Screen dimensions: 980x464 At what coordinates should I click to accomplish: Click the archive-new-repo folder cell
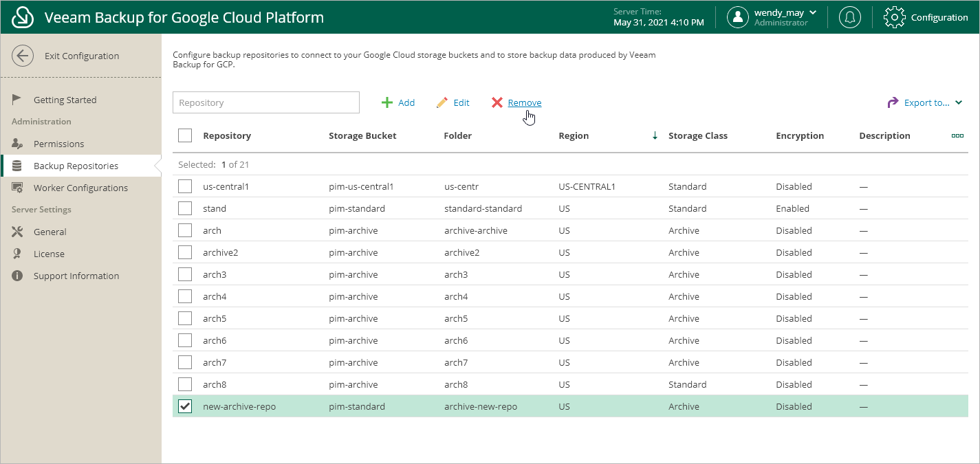coord(481,406)
